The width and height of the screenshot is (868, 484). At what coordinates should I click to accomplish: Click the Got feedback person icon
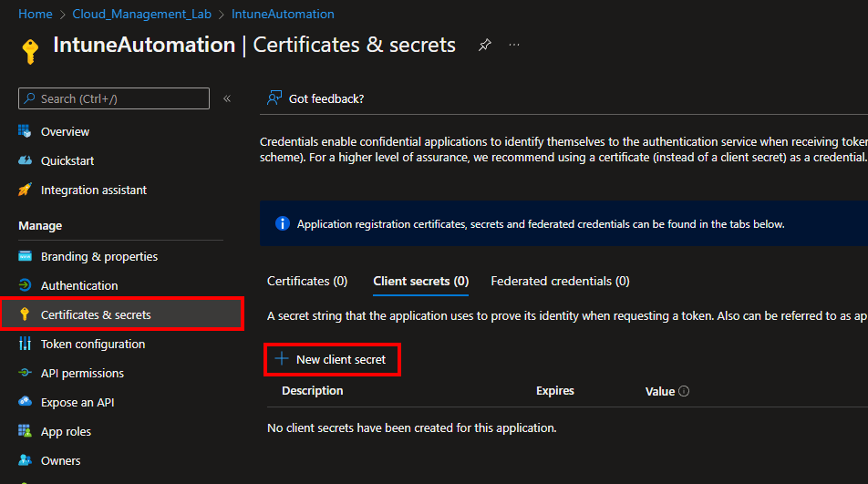[274, 98]
